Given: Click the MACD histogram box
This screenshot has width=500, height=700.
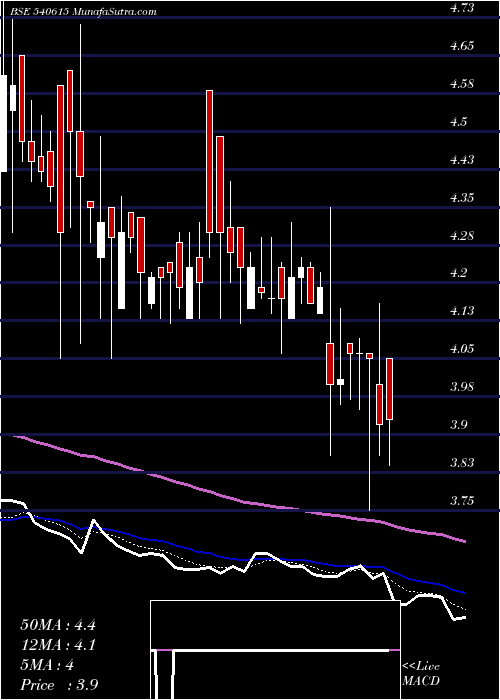Looking at the screenshot, I should [x=275, y=650].
